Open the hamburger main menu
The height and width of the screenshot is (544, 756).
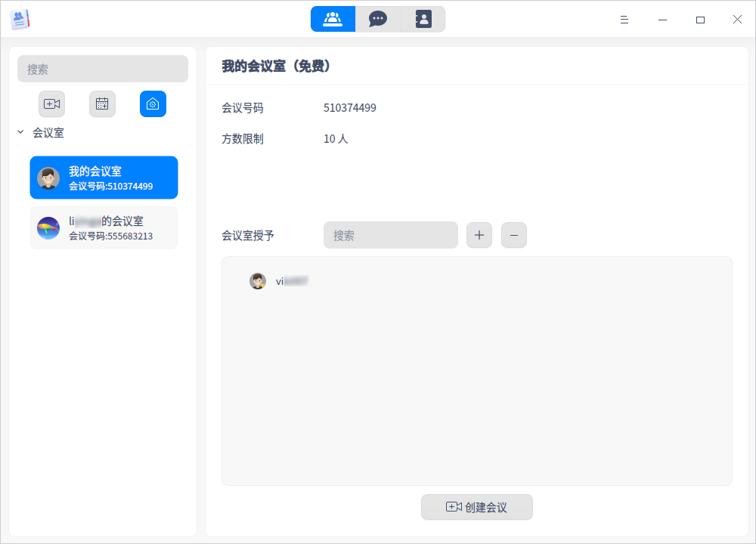point(624,20)
